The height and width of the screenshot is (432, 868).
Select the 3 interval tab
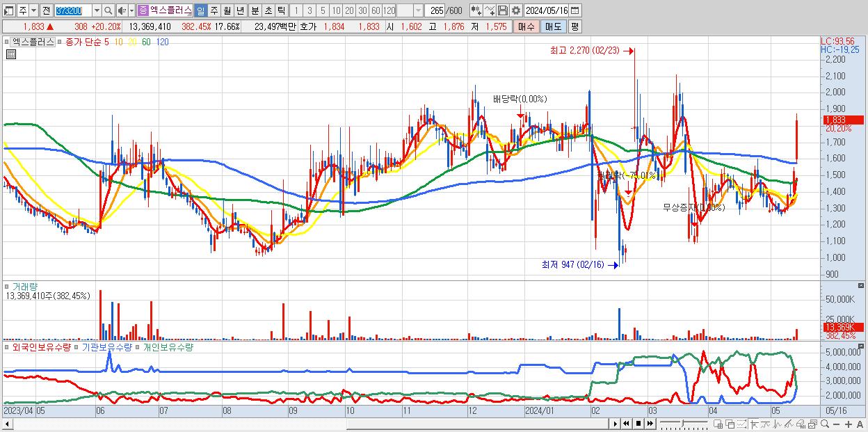tap(310, 10)
